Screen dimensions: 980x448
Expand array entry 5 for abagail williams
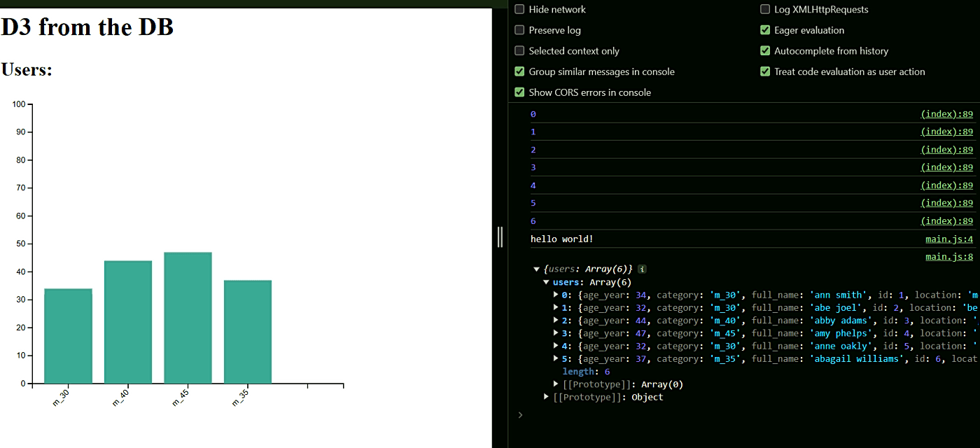click(x=556, y=358)
